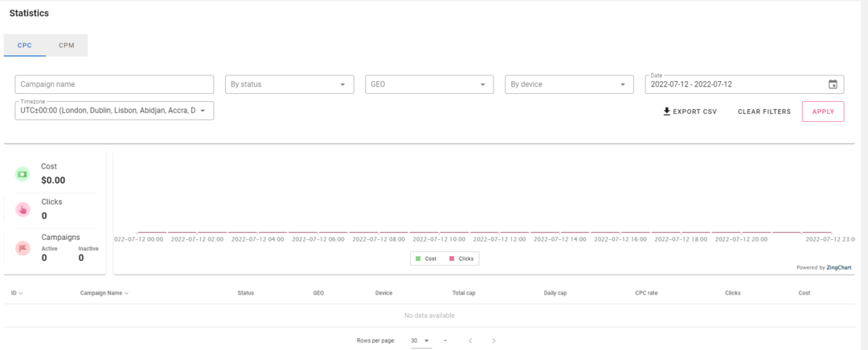
Task: Open the GEO filter dropdown
Action: (429, 84)
